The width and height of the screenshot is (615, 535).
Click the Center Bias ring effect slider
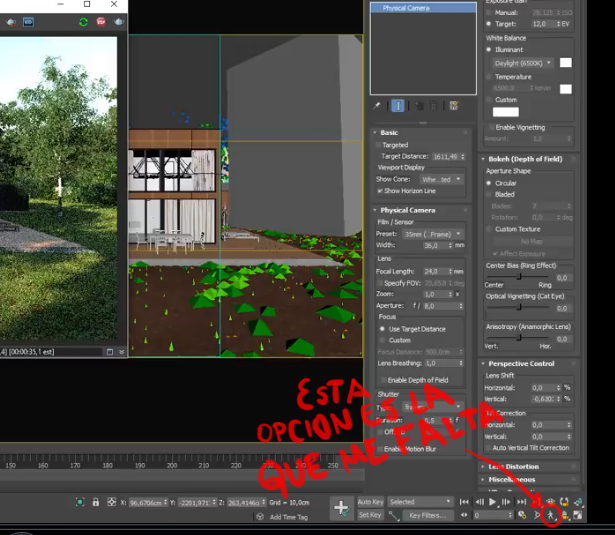coord(519,277)
